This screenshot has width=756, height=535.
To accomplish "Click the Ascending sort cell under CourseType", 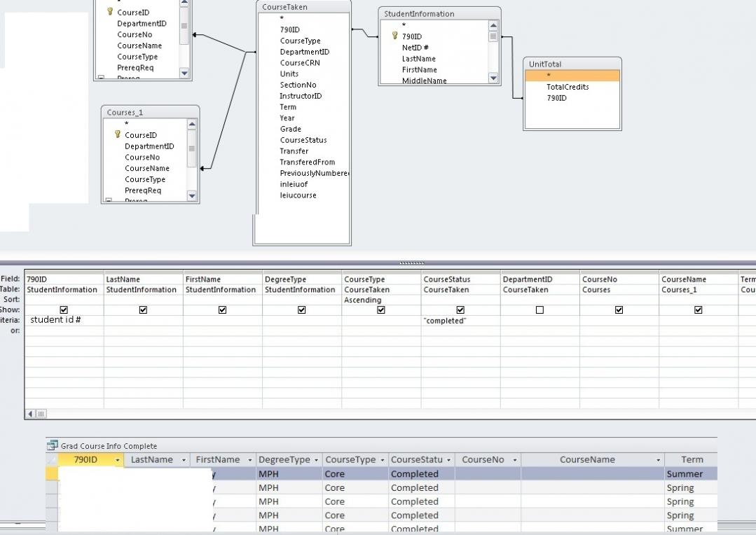I will (x=381, y=300).
